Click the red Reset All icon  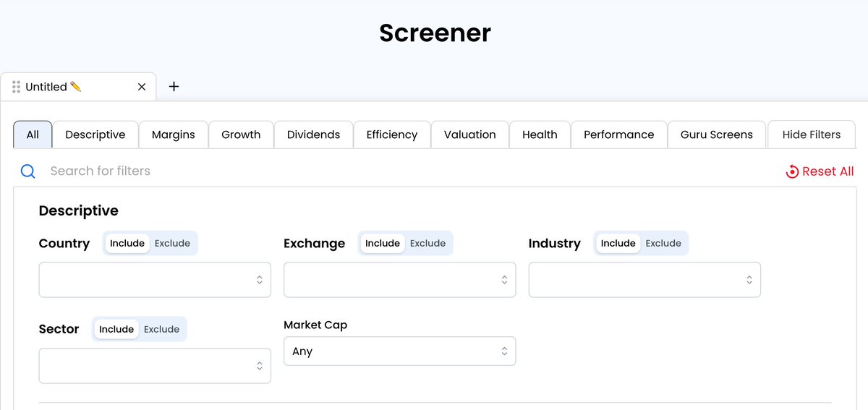point(792,171)
